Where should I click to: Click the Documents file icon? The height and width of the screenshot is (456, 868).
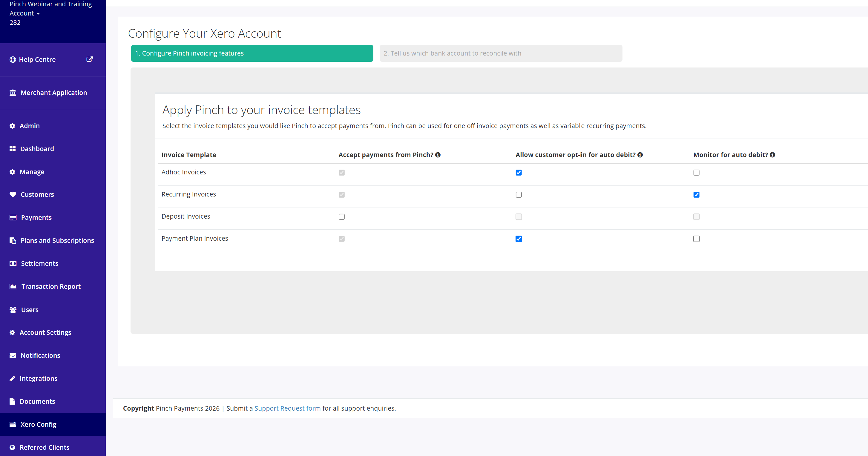tap(13, 401)
